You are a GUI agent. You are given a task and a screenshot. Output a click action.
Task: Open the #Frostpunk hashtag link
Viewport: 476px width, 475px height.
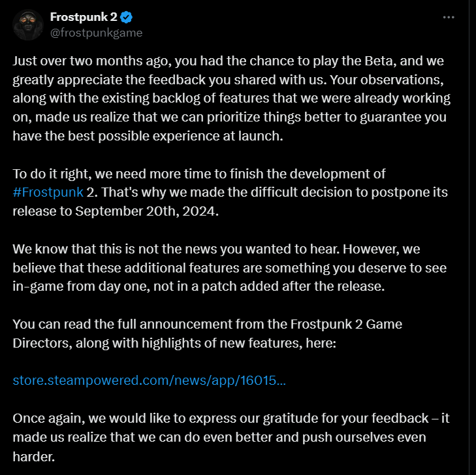pyautogui.click(x=49, y=192)
